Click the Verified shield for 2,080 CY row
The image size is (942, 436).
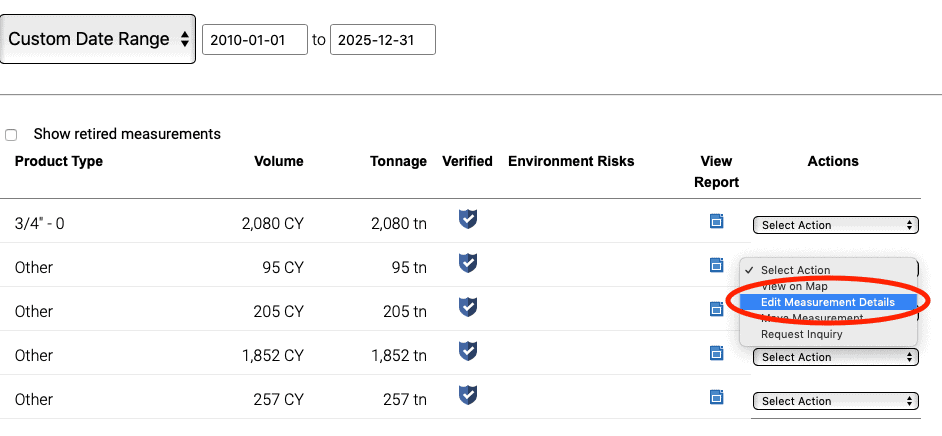pyautogui.click(x=467, y=220)
